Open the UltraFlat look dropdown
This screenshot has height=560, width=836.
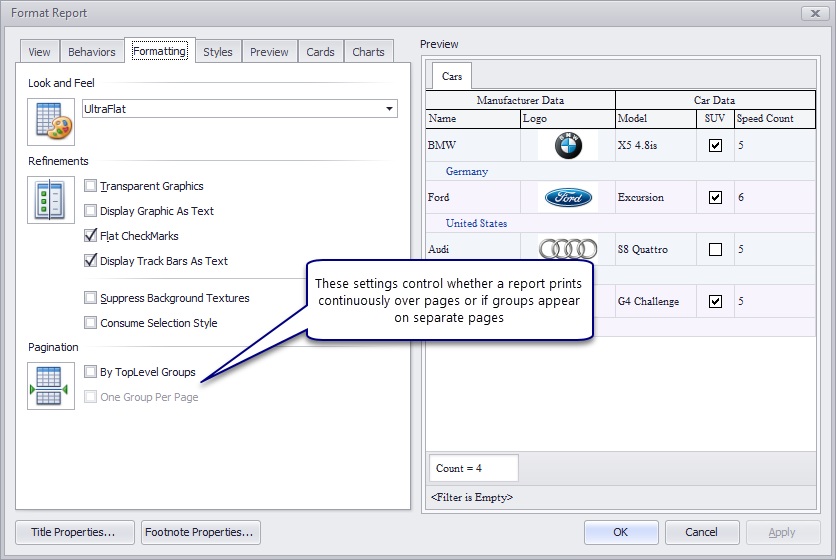point(388,109)
